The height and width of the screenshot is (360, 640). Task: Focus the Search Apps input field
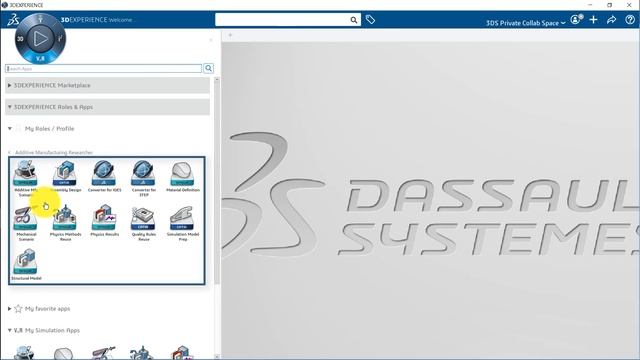104,69
